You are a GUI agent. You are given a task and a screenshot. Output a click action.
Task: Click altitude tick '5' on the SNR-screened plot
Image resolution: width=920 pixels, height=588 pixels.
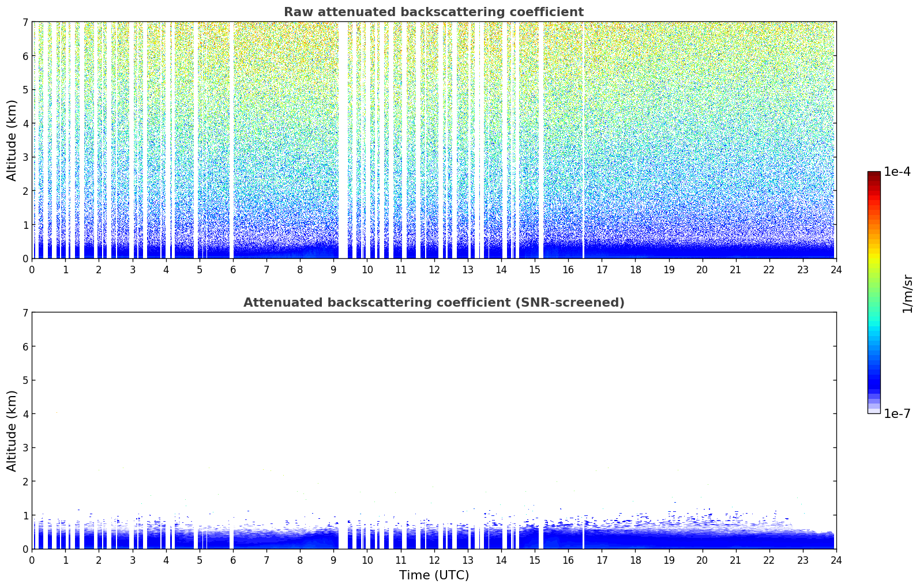click(x=25, y=380)
